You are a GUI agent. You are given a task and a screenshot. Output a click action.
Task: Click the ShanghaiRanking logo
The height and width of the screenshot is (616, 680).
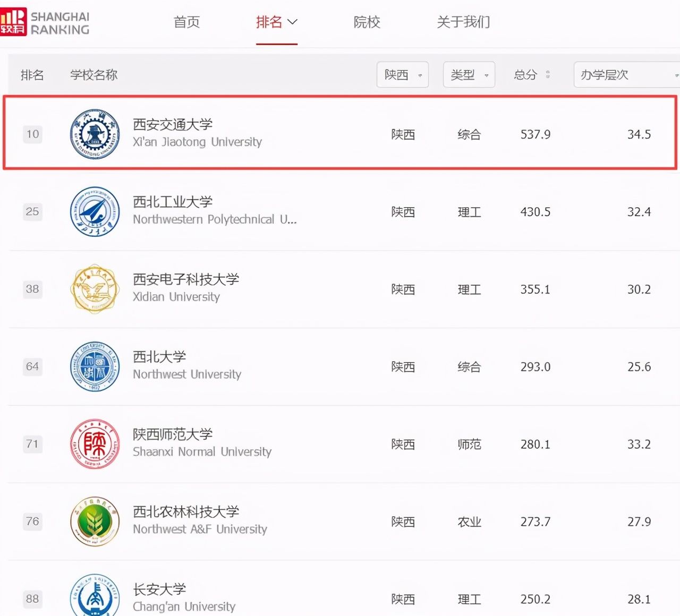pyautogui.click(x=45, y=23)
